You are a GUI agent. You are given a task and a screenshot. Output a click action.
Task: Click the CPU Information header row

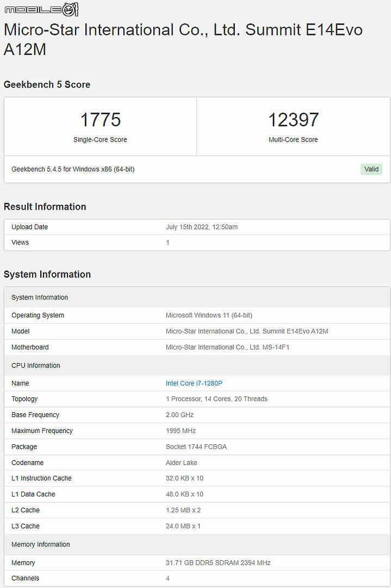197,365
